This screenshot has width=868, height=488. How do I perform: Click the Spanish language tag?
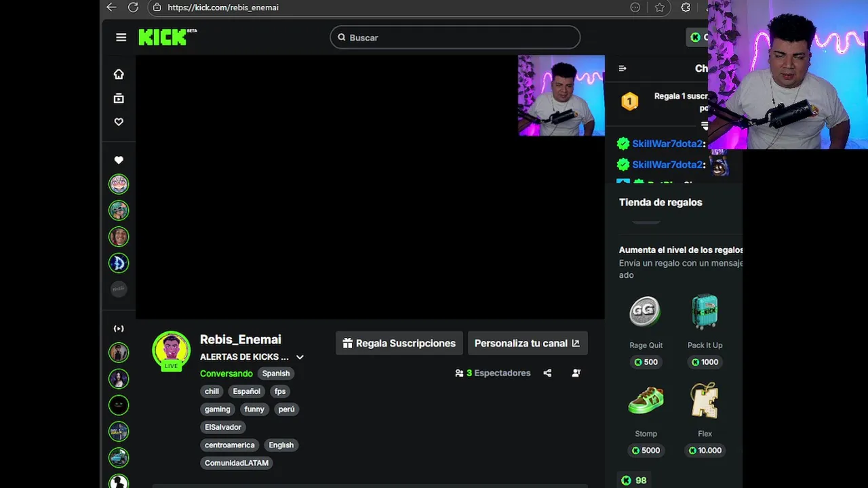tap(276, 373)
